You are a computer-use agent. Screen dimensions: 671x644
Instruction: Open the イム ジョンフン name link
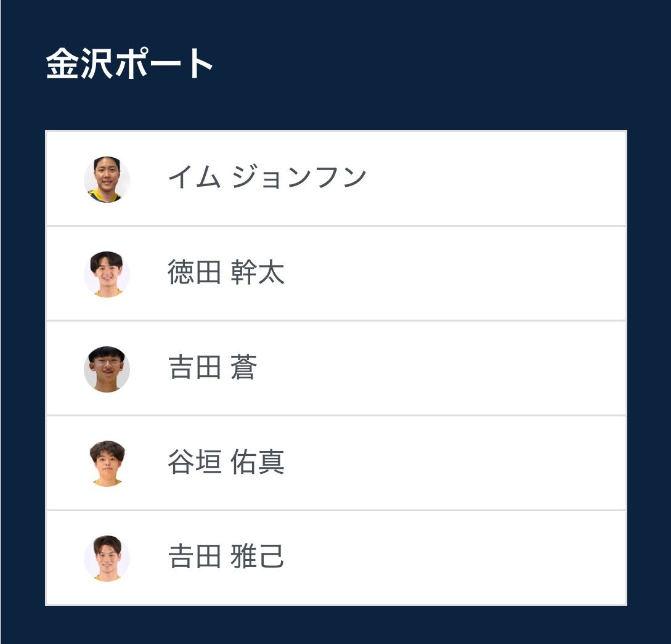coord(267,178)
